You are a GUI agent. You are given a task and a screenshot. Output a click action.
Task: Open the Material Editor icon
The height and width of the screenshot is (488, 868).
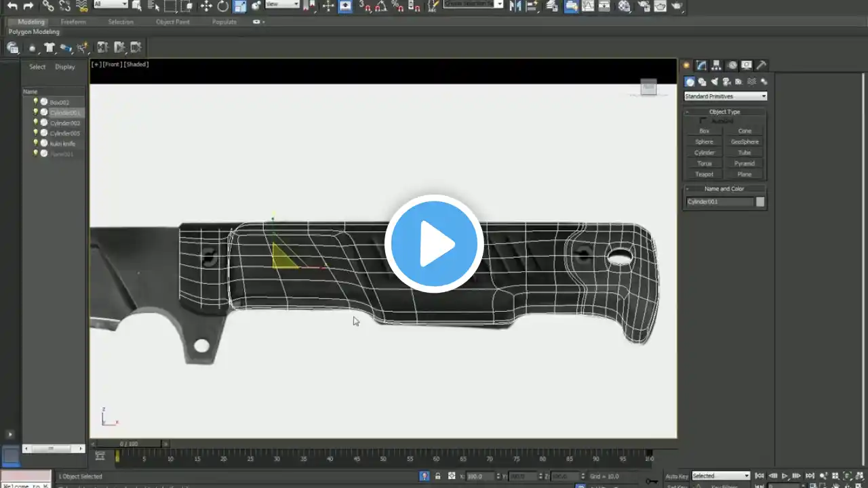point(624,5)
